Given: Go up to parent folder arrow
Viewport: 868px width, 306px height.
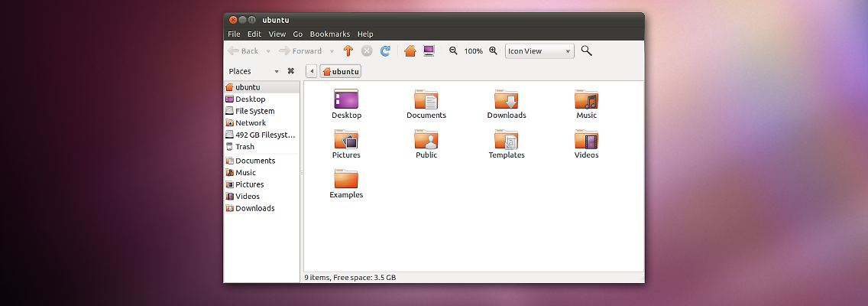Looking at the screenshot, I should (x=348, y=51).
